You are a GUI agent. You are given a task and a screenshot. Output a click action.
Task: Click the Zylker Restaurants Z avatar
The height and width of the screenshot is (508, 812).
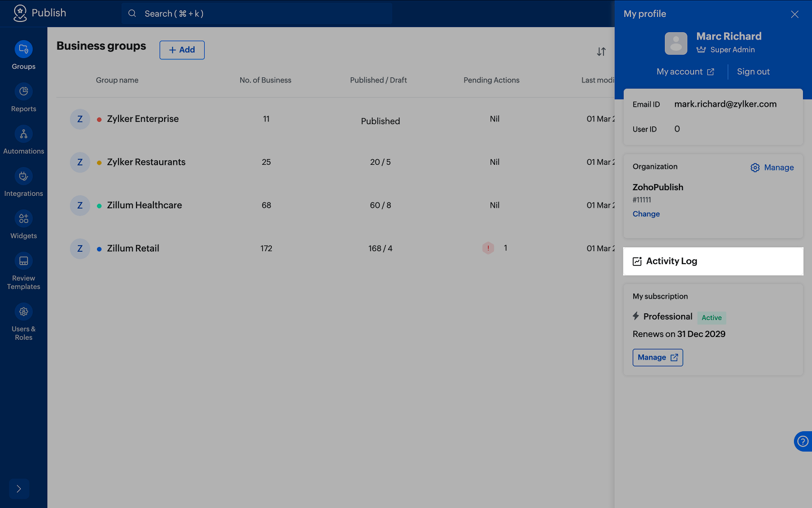click(80, 162)
